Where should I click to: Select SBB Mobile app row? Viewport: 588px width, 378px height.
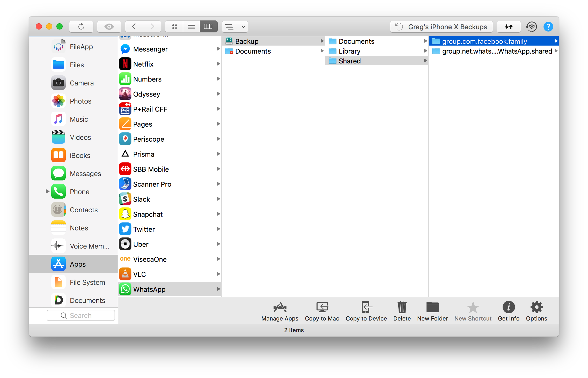[x=170, y=169]
